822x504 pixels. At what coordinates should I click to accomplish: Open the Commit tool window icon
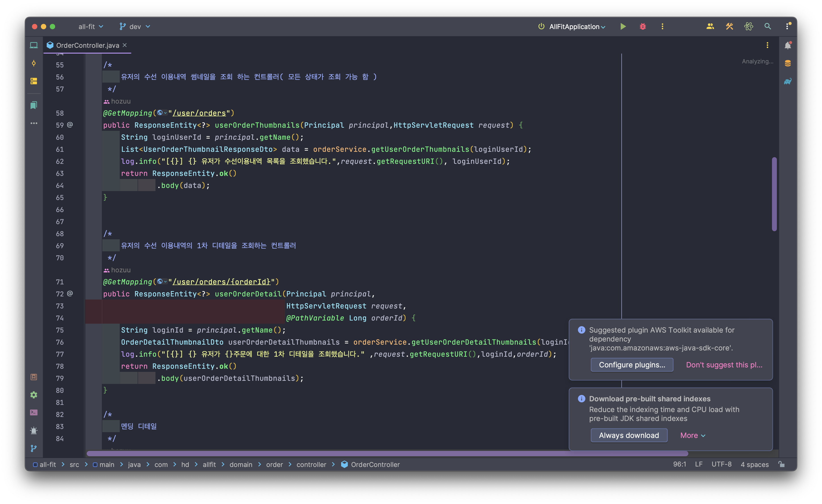tap(34, 63)
